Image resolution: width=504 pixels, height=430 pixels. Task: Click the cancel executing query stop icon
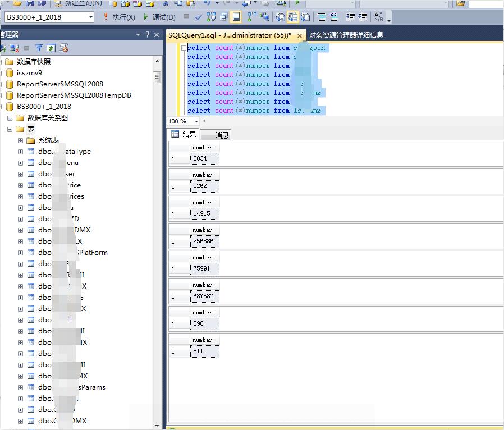(186, 16)
